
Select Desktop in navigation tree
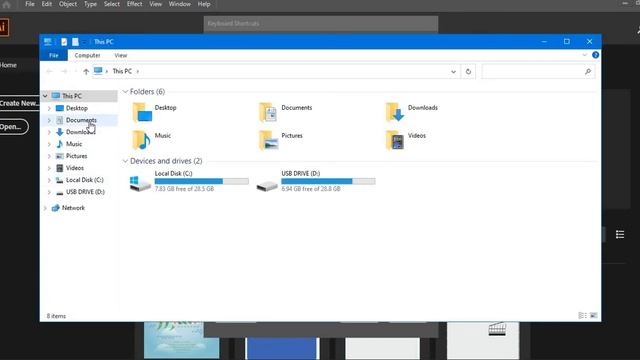point(77,108)
